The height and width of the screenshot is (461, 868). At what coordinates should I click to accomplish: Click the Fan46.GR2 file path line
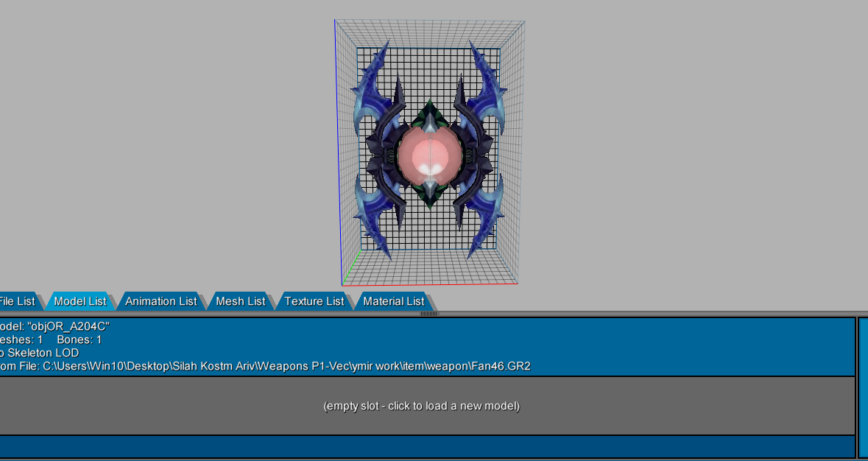point(265,366)
